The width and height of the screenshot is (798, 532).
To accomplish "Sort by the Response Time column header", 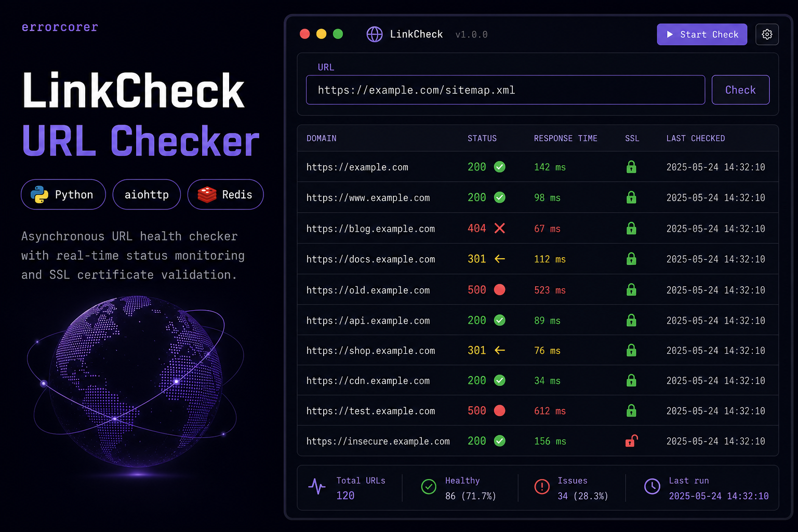I will point(566,138).
